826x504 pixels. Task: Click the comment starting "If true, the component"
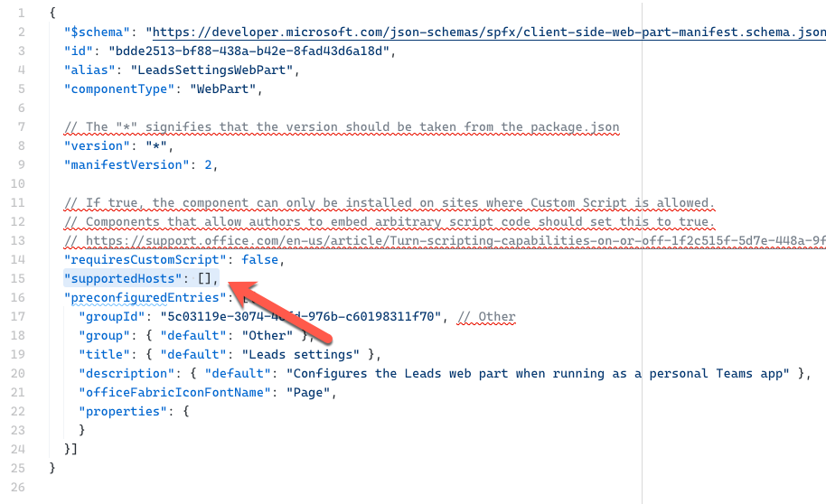point(390,202)
